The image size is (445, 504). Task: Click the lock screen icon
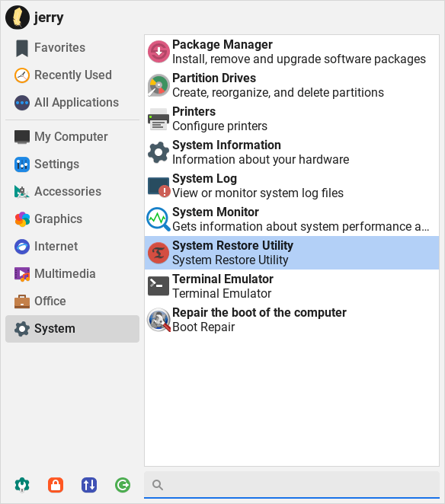point(56,485)
